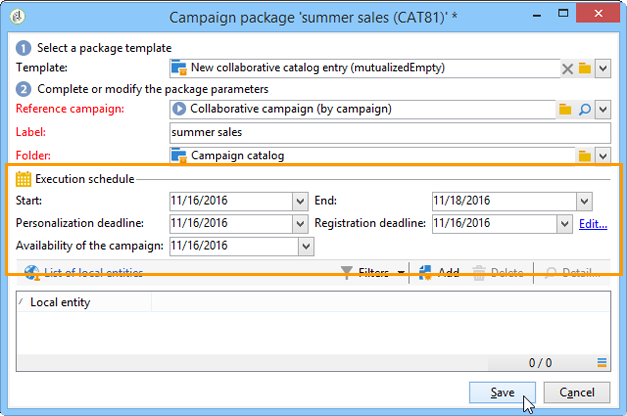Click the Edit... link
This screenshot has height=416, width=627.
(593, 223)
